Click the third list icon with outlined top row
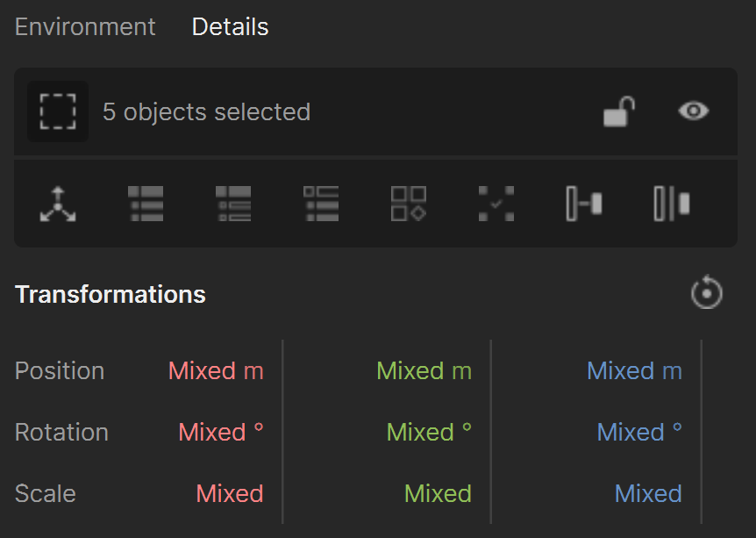The height and width of the screenshot is (538, 756). coord(321,204)
